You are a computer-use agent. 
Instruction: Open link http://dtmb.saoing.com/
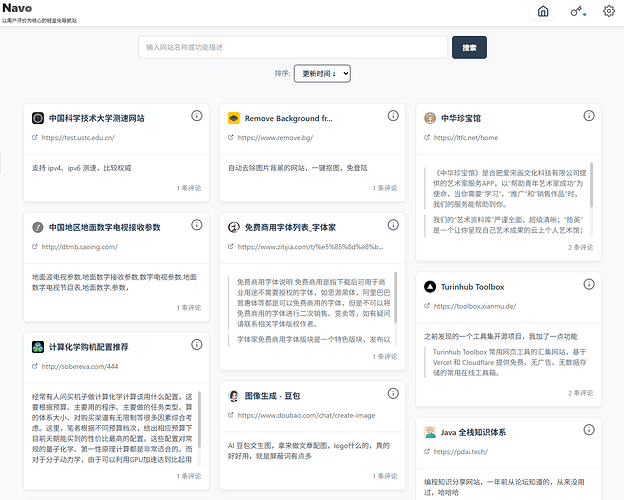click(80, 247)
